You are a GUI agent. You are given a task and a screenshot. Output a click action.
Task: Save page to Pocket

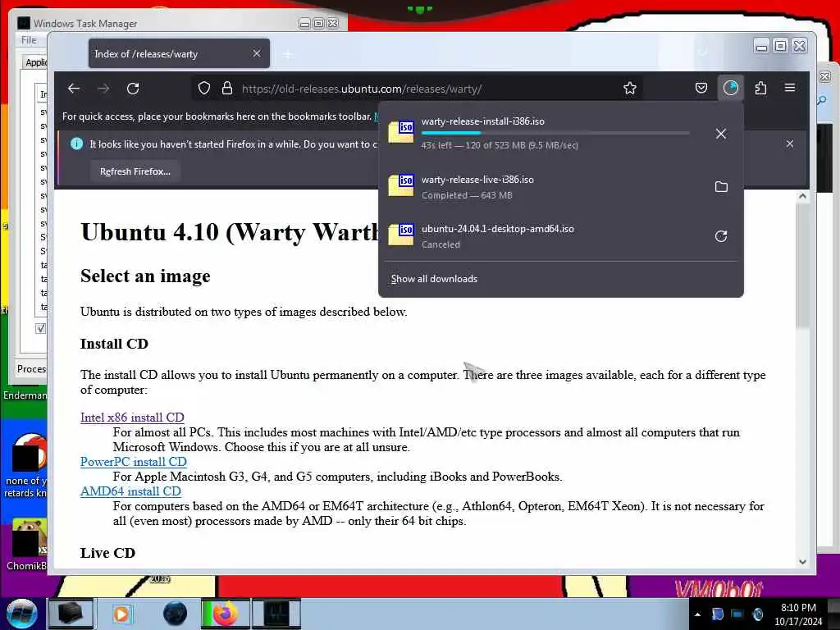(x=701, y=88)
